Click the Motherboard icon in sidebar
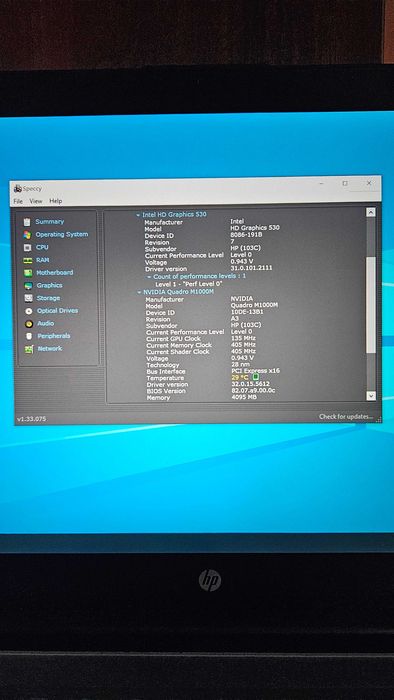Screen dimensions: 394x700 pos(28,273)
